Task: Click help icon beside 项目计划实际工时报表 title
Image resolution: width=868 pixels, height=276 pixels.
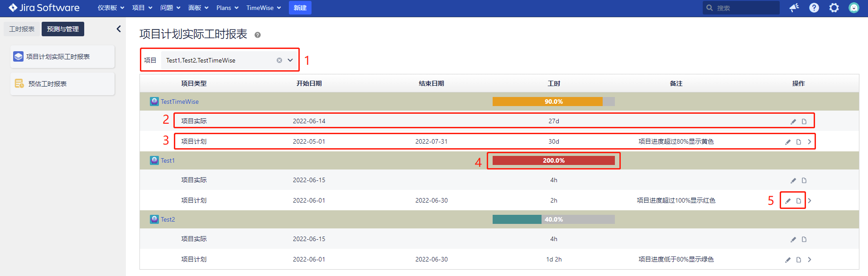Action: point(258,35)
